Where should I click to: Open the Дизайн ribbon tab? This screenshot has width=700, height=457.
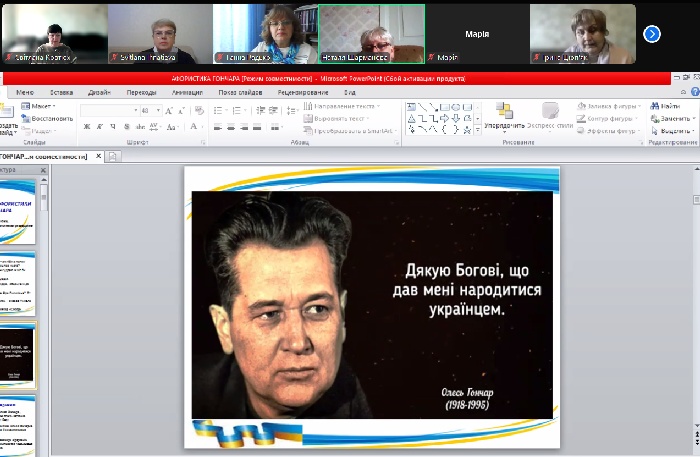tap(99, 92)
